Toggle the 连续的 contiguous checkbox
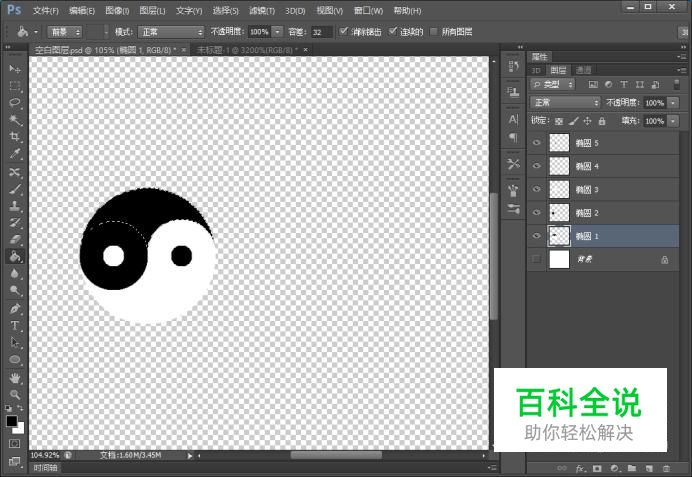Image resolution: width=692 pixels, height=477 pixels. pos(392,31)
